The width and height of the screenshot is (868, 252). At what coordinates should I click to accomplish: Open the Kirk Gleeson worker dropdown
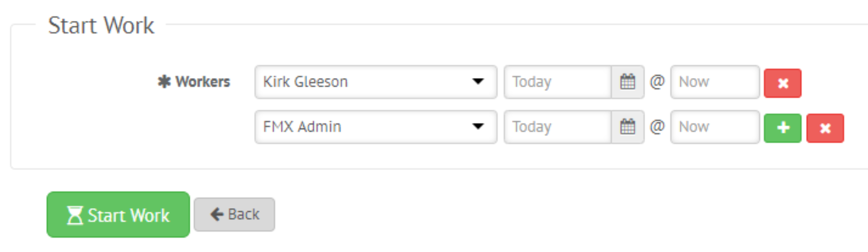pyautogui.click(x=376, y=82)
